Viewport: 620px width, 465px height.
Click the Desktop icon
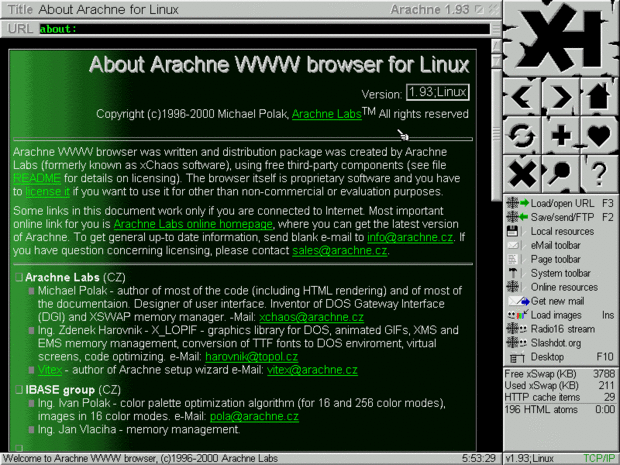tap(517, 357)
